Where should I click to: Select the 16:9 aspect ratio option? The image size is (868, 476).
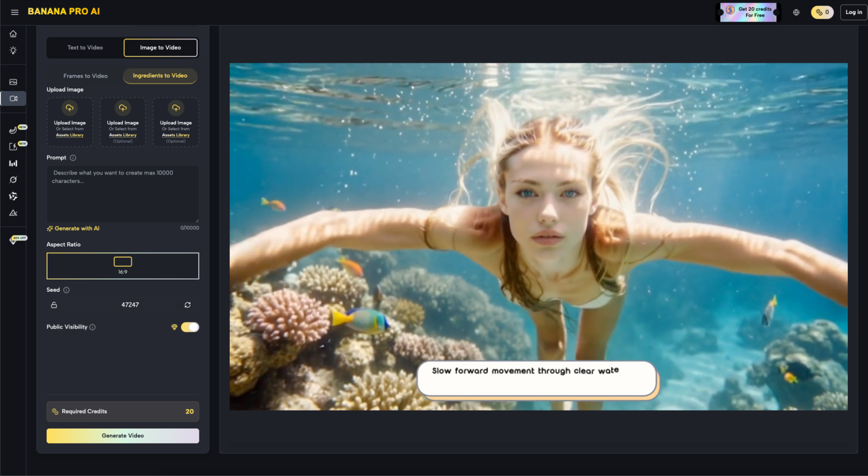tap(123, 266)
